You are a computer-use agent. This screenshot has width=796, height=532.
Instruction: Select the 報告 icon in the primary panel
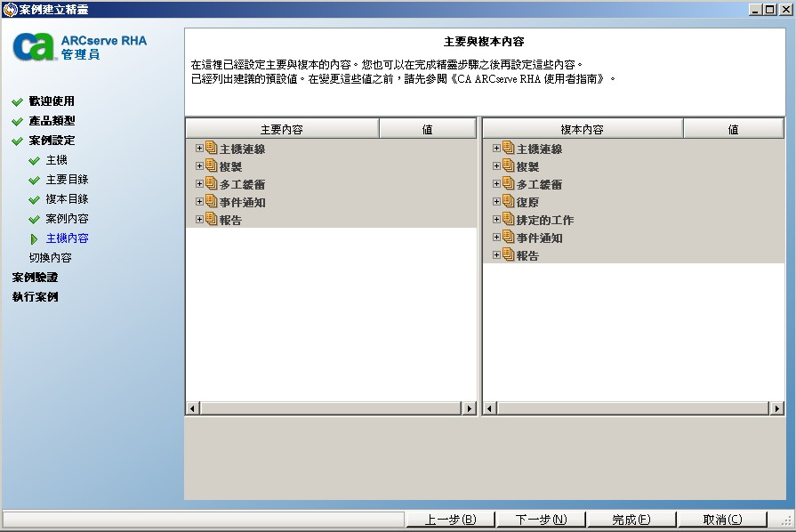point(209,218)
